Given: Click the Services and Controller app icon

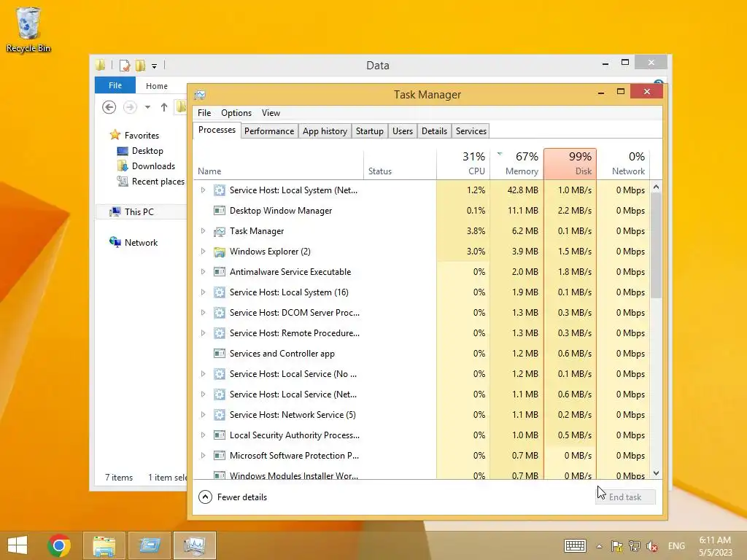Looking at the screenshot, I should pyautogui.click(x=219, y=354).
